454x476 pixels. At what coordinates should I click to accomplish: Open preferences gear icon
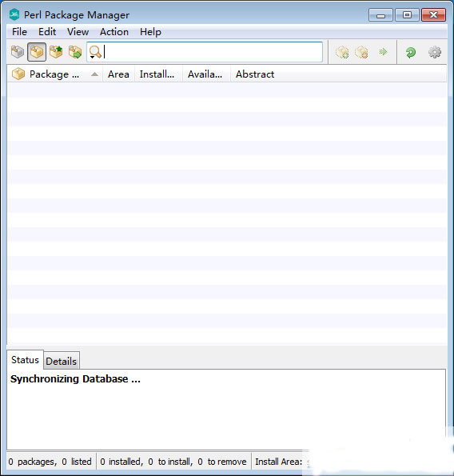tap(435, 52)
